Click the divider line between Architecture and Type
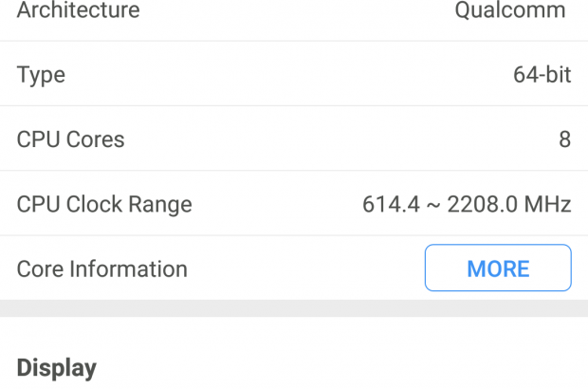588x389 pixels. [294, 41]
